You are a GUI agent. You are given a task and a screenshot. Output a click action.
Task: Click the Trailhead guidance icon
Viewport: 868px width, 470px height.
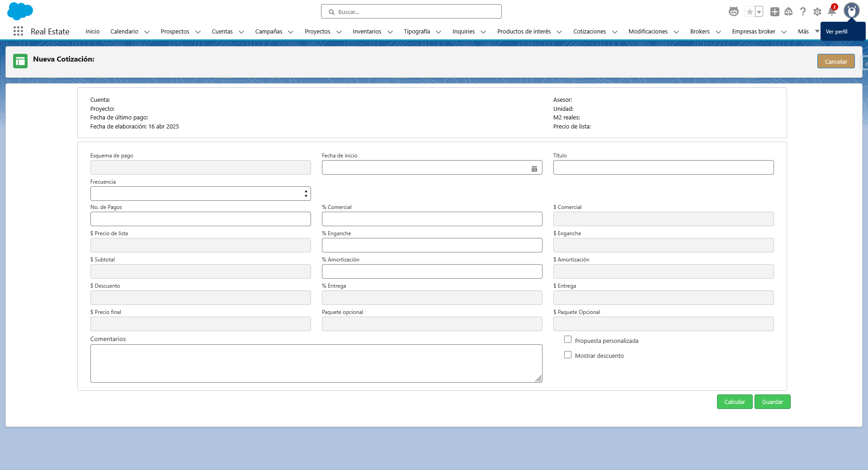click(789, 11)
